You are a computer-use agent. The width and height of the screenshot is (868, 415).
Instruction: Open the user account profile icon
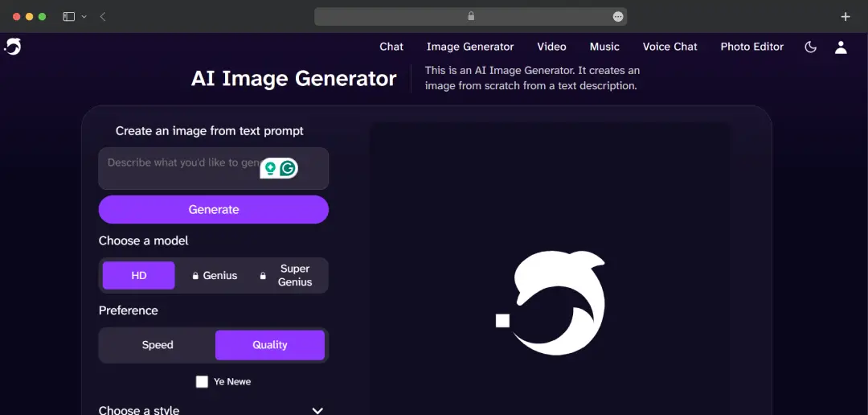pos(841,47)
